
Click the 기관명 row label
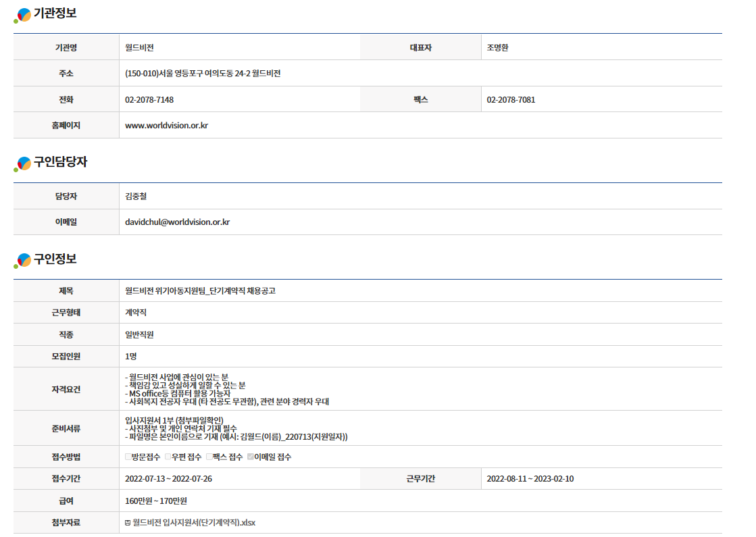click(x=66, y=48)
